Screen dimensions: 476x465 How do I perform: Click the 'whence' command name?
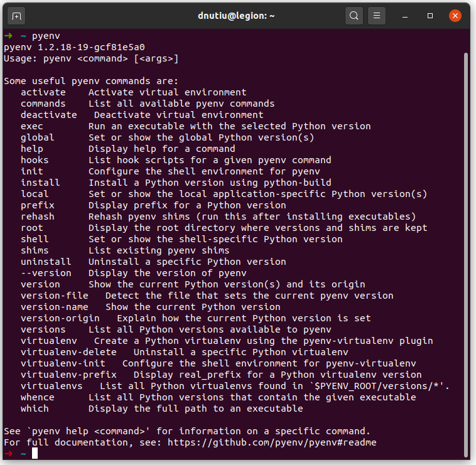click(37, 397)
